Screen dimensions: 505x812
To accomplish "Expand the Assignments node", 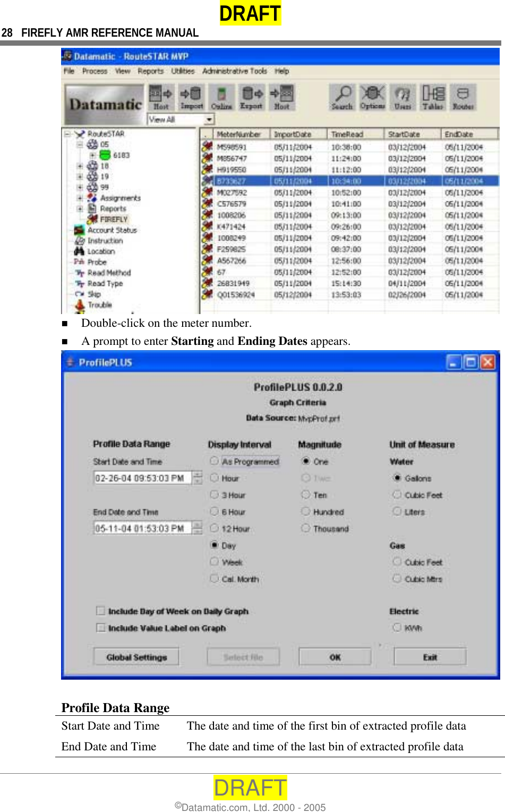I will tap(80, 198).
